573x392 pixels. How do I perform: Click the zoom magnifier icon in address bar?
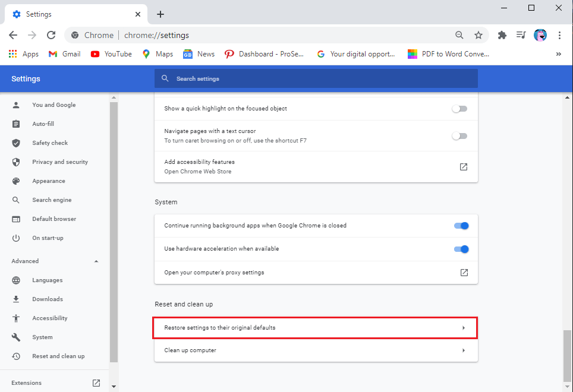[x=459, y=35]
